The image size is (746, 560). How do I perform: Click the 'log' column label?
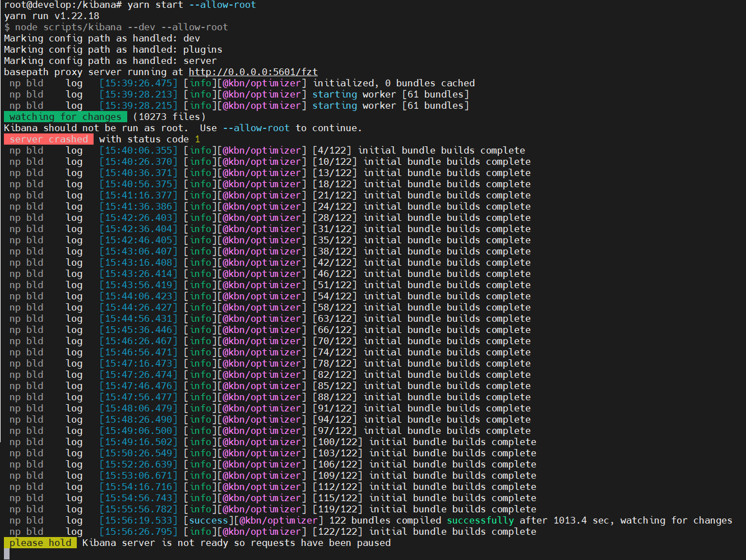pyautogui.click(x=74, y=83)
